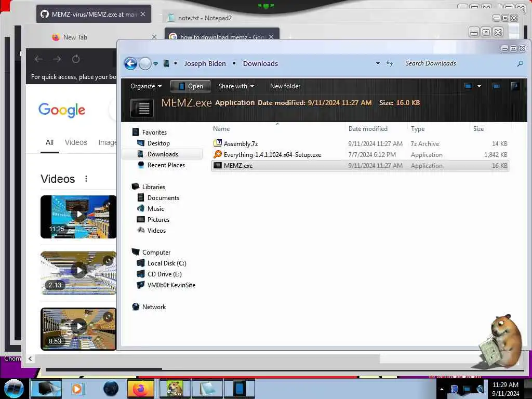Click the Downloads breadcrumb in address bar

click(x=260, y=63)
